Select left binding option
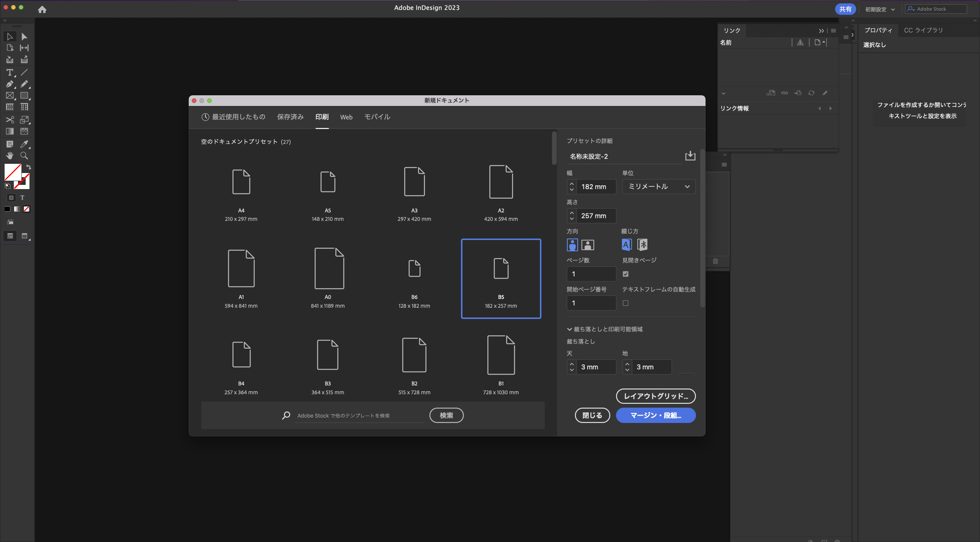Screen dimensions: 980x542 tap(627, 245)
